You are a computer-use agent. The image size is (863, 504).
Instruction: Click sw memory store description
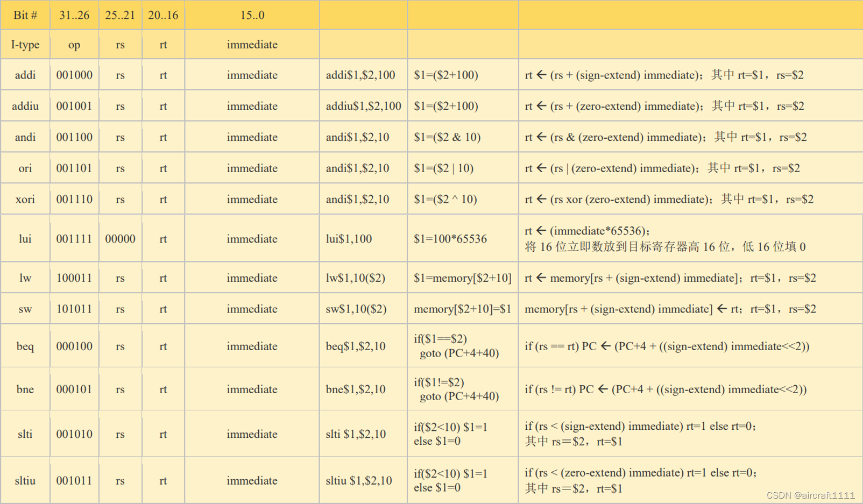click(x=670, y=309)
